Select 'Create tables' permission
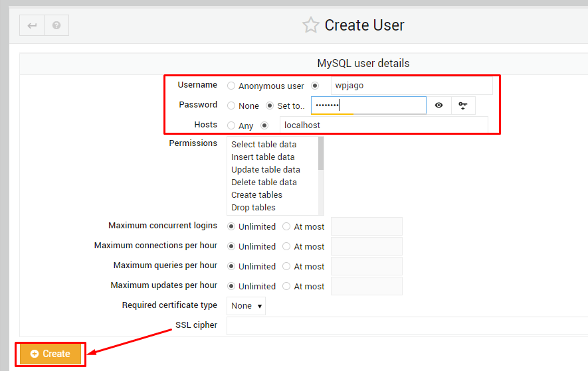The image size is (588, 371). point(257,195)
